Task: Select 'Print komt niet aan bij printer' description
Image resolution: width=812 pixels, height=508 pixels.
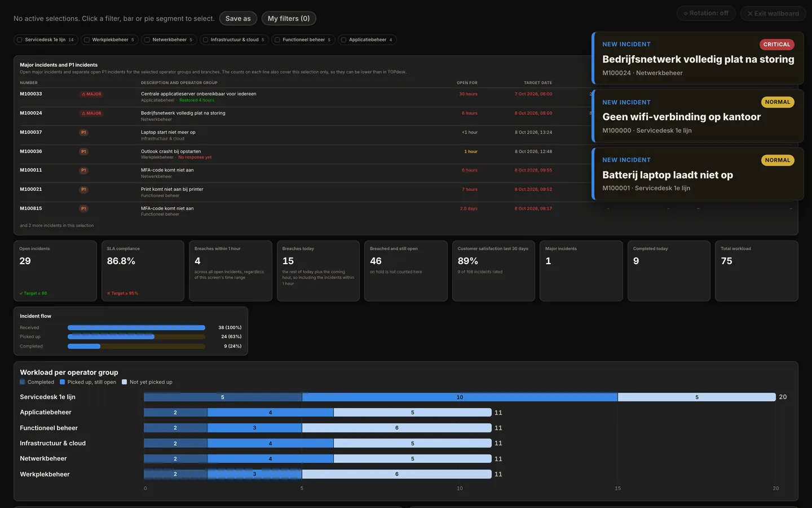Action: (x=172, y=189)
